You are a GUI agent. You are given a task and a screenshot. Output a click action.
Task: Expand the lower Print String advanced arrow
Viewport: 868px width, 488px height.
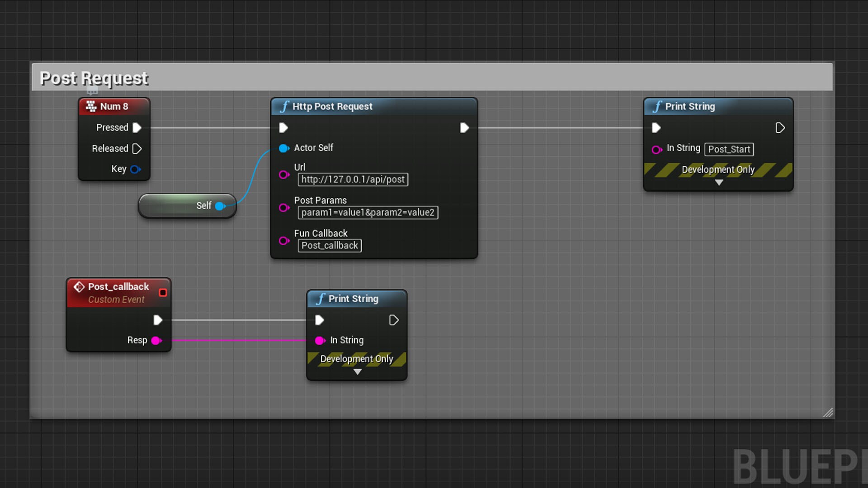tap(358, 372)
